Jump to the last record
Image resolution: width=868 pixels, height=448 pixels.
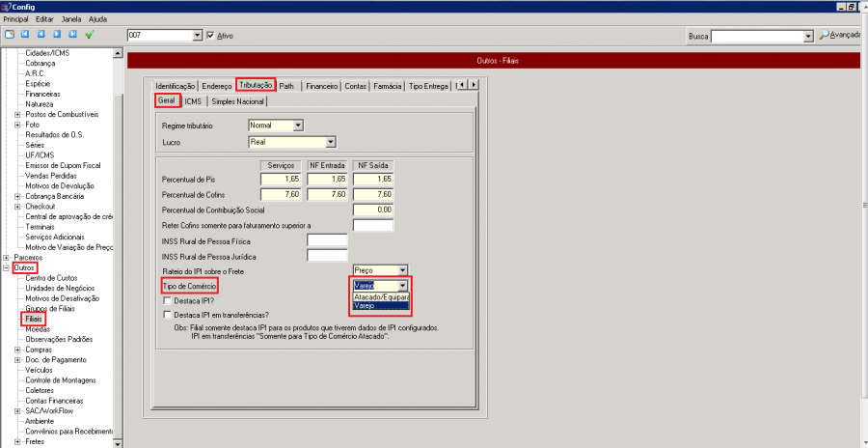pyautogui.click(x=71, y=35)
